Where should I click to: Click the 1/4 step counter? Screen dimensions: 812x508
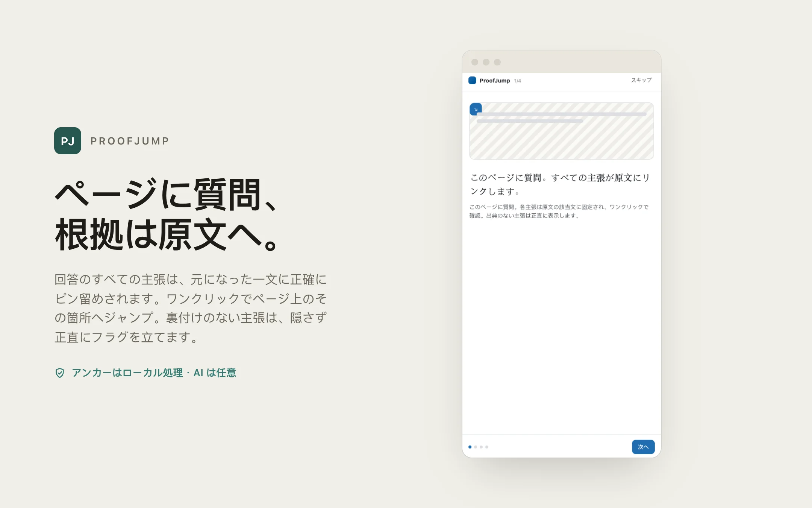[x=518, y=81]
